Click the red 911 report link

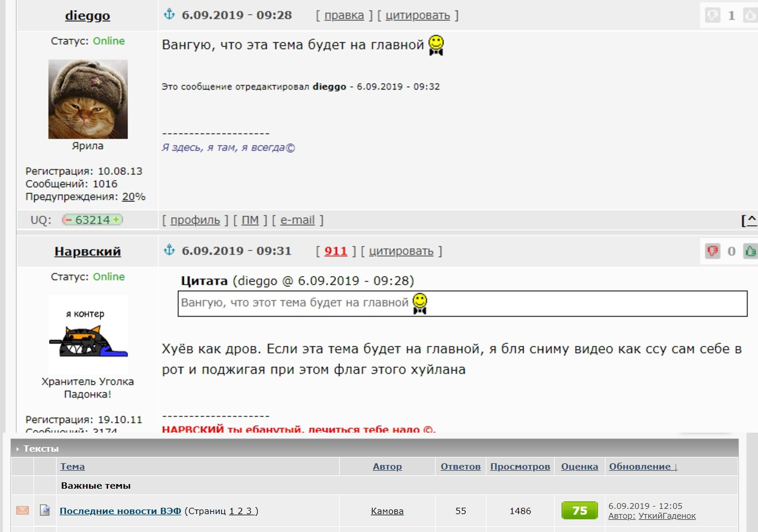336,251
